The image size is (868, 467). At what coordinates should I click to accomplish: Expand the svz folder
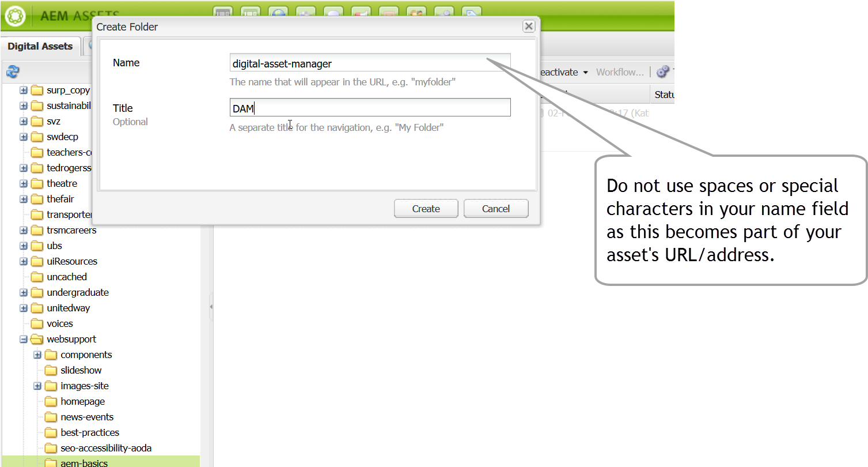pyautogui.click(x=24, y=121)
